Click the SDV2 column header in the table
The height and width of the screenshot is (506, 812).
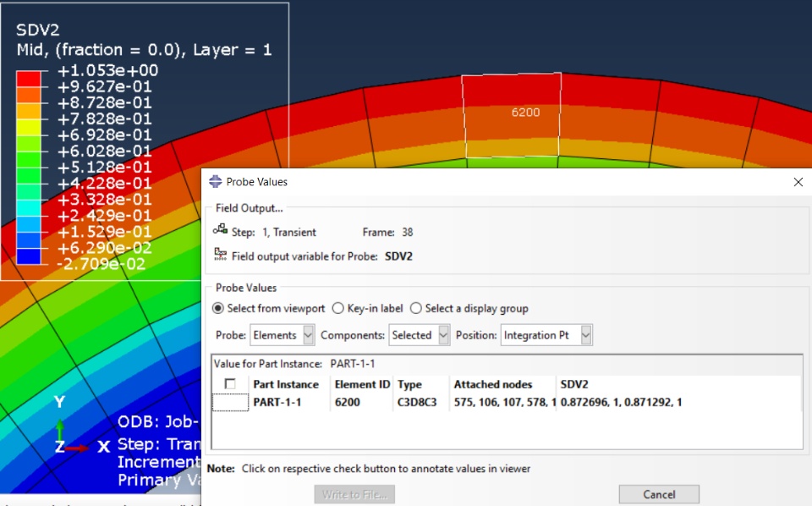coord(574,384)
